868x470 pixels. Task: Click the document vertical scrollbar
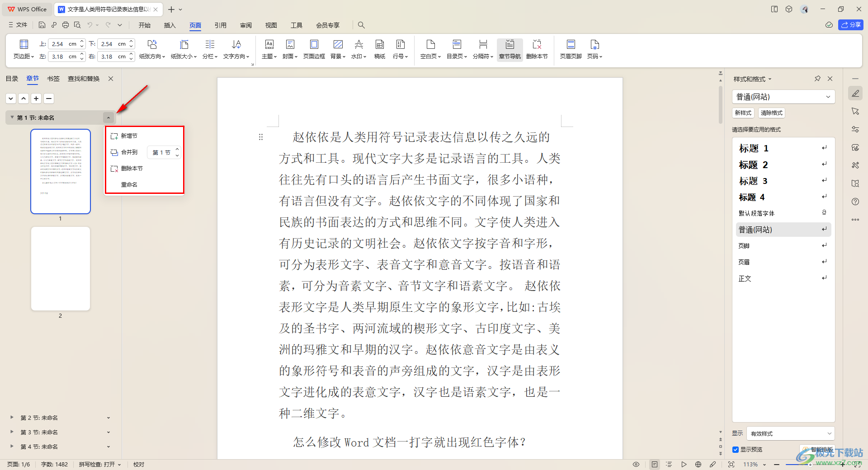pyautogui.click(x=721, y=105)
